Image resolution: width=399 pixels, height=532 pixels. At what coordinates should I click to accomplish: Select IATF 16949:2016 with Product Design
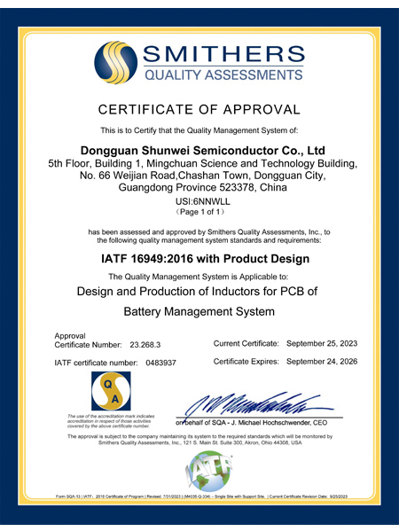(206, 259)
